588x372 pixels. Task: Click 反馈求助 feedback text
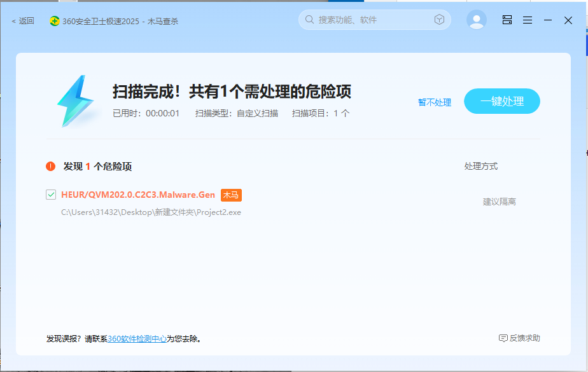[x=524, y=338]
